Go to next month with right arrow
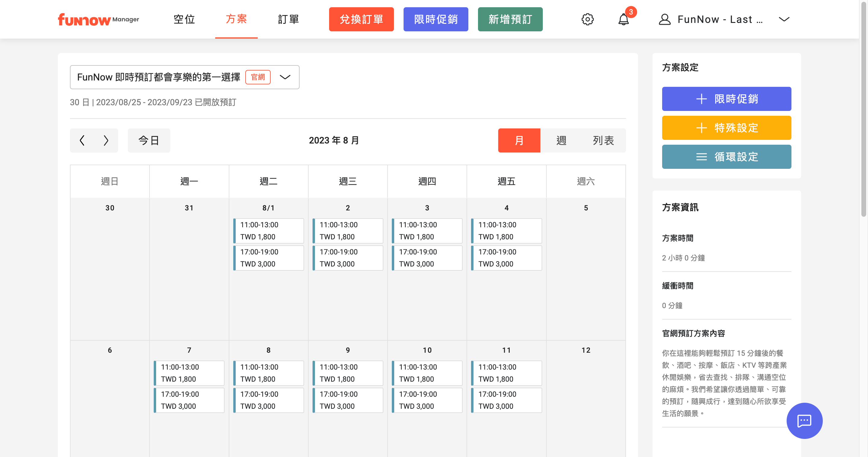 point(106,140)
